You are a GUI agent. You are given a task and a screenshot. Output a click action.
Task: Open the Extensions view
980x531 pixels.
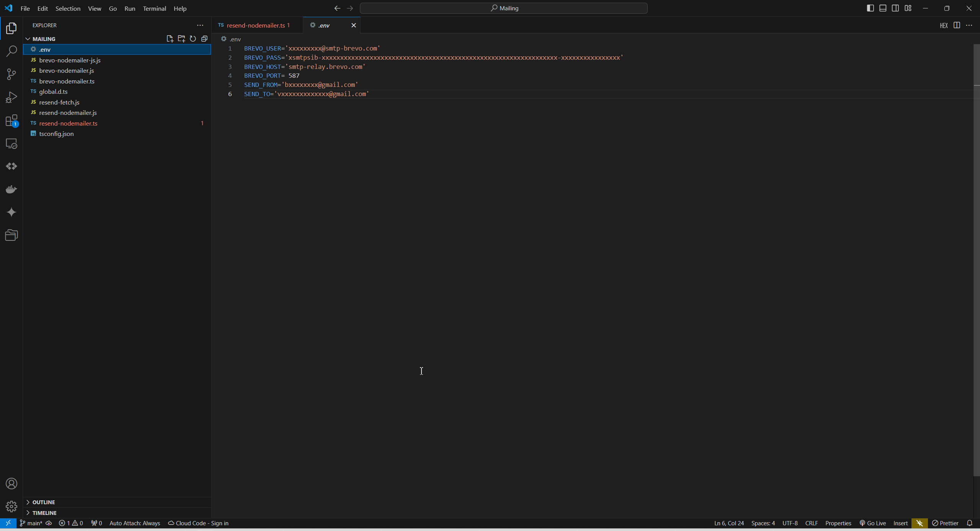click(11, 121)
